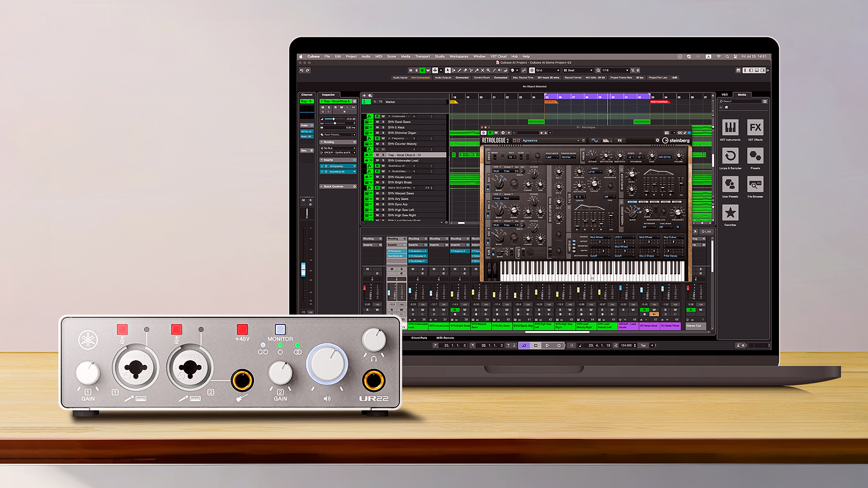The width and height of the screenshot is (868, 488).
Task: Open the File Browser tile
Action: pos(755,184)
